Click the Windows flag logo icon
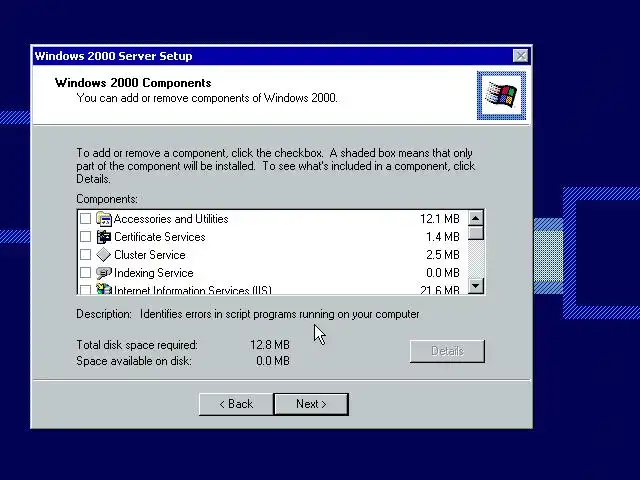Screen dimensions: 640x480 pyautogui.click(x=501, y=96)
